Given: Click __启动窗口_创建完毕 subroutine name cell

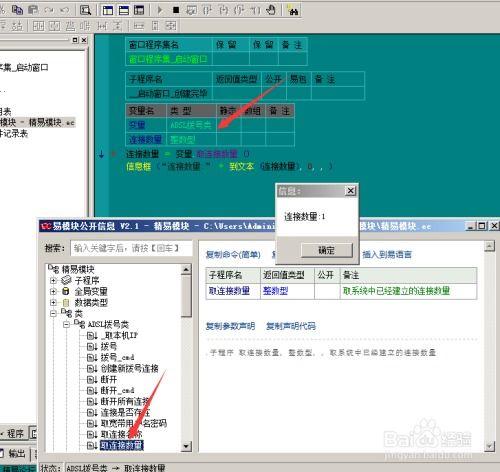Looking at the screenshot, I should pyautogui.click(x=169, y=93).
